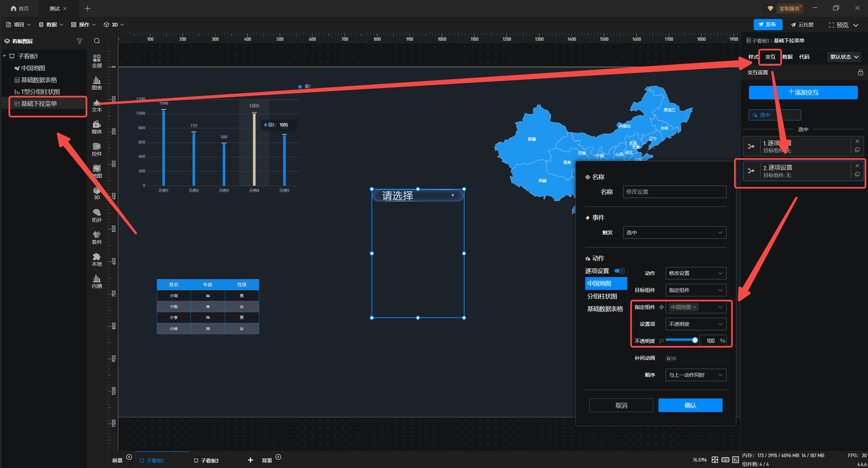This screenshot has width=868, height=468.
Task: Open the 媒体 media components category
Action: (x=97, y=127)
